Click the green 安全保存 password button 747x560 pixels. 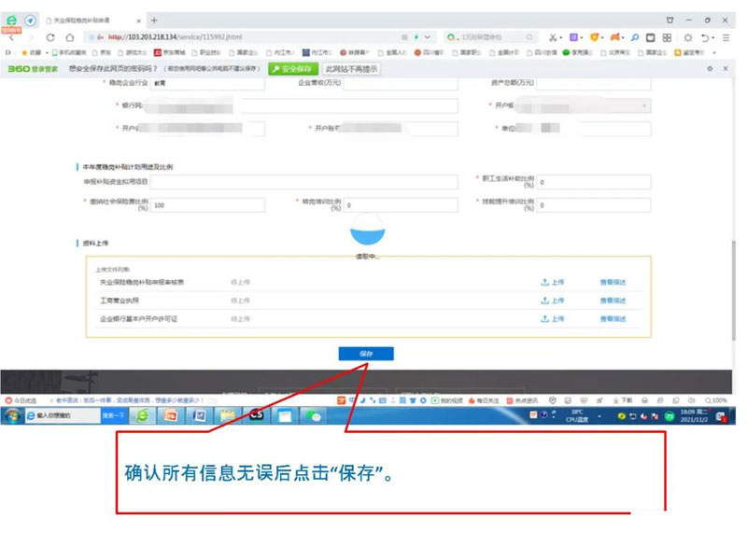(292, 69)
